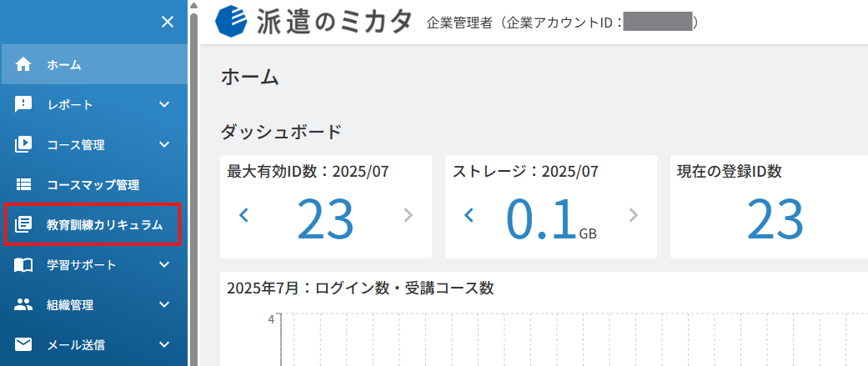Go to next month for 最大有効ID数
This screenshot has width=868, height=366.
coord(408,215)
